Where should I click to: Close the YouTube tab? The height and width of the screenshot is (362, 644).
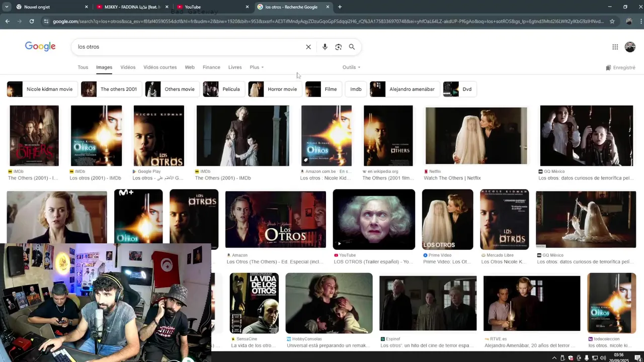coord(247,7)
